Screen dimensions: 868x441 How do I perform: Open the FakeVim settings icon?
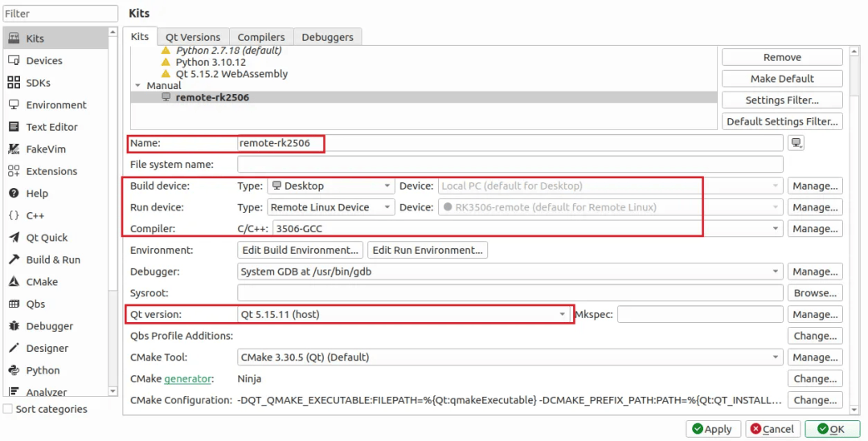14,149
